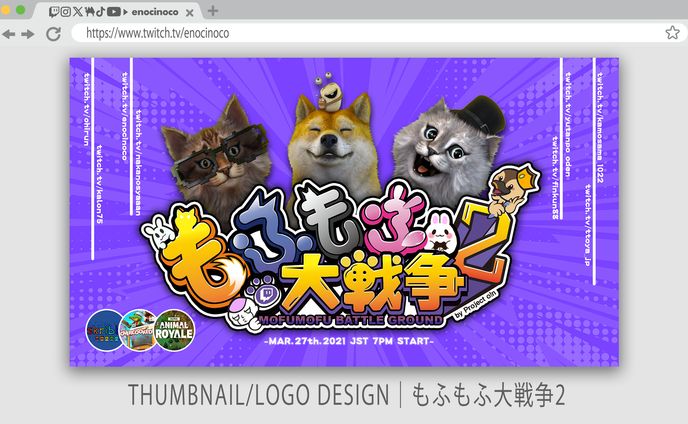Click the small play triangle before enocinoco
The height and width of the screenshot is (424, 688).
pos(125,12)
